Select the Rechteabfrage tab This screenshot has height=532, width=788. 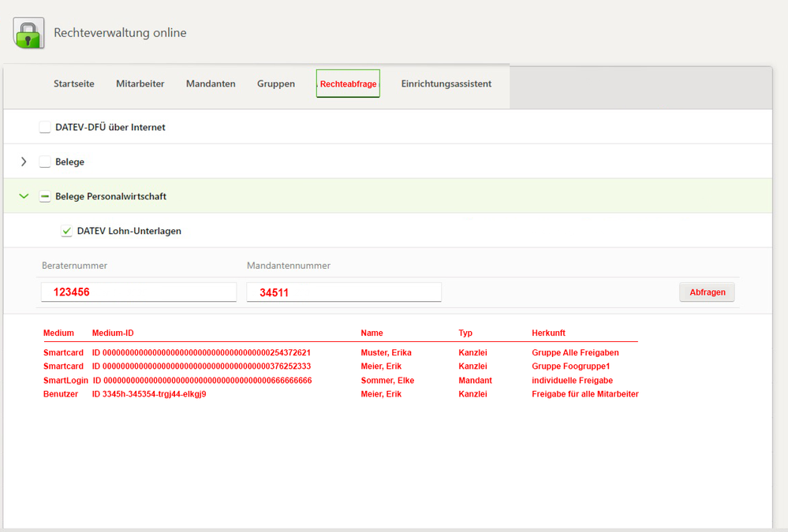(x=348, y=84)
